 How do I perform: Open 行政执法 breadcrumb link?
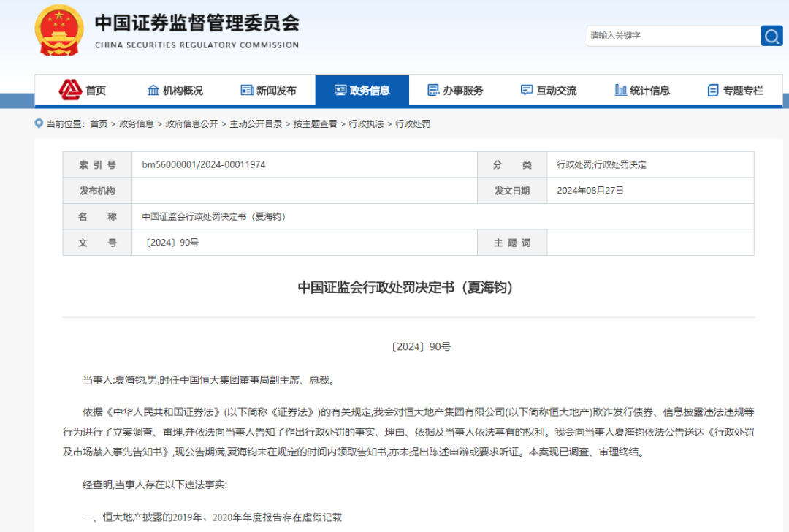(x=366, y=123)
